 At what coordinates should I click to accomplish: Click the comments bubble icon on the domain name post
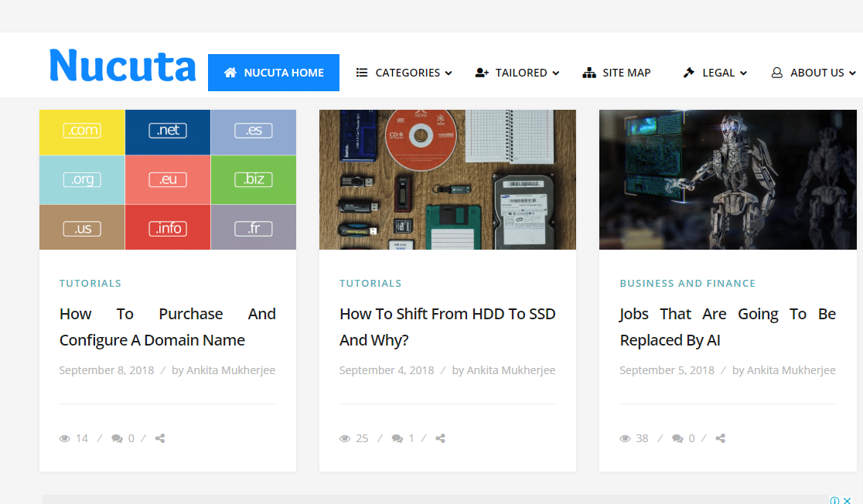(118, 438)
